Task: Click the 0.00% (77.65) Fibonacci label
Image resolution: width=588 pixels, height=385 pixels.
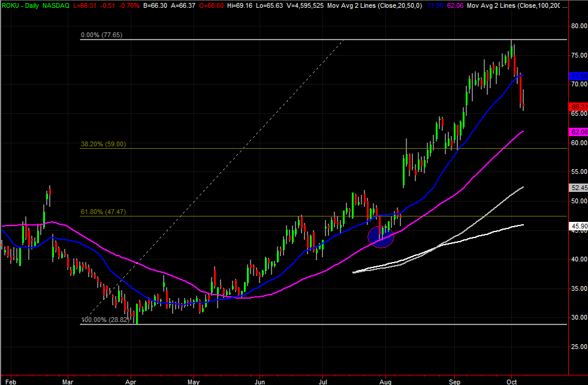Action: [101, 35]
